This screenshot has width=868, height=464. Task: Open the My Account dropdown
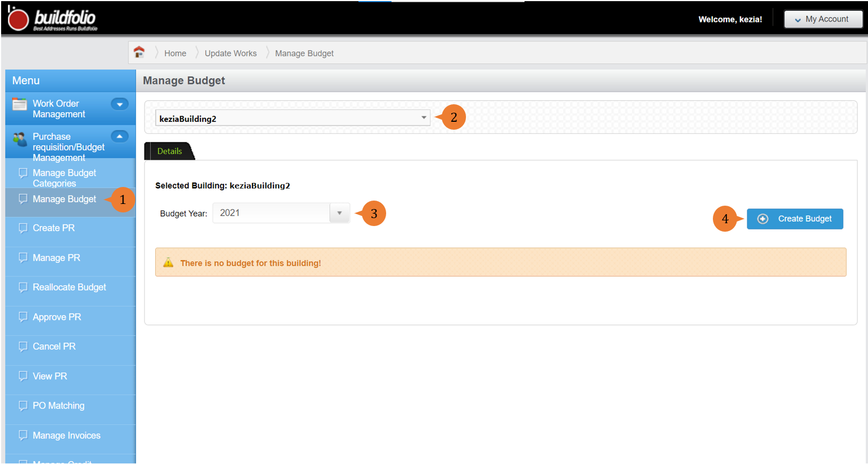(823, 19)
